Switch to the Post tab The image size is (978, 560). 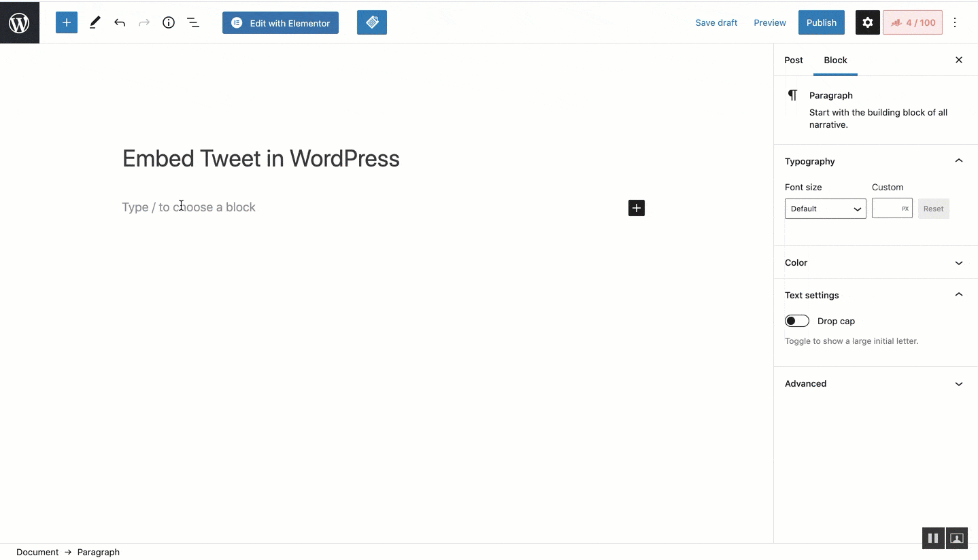793,60
